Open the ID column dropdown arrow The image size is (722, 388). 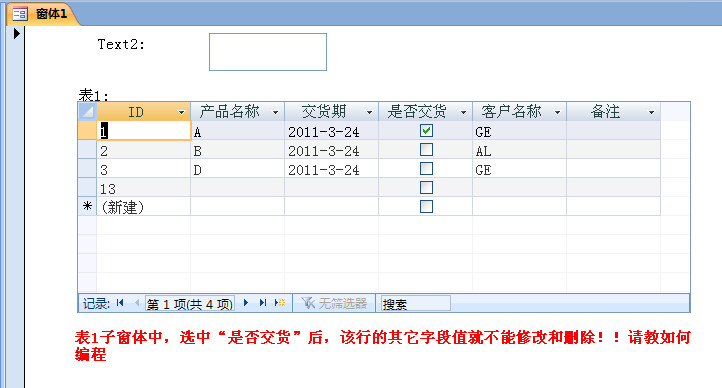pos(181,112)
